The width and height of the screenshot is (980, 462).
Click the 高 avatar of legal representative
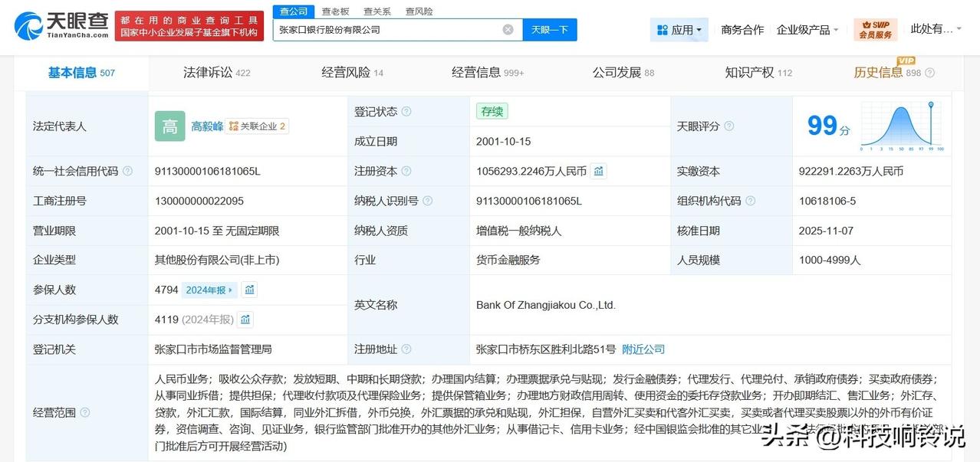[x=169, y=126]
